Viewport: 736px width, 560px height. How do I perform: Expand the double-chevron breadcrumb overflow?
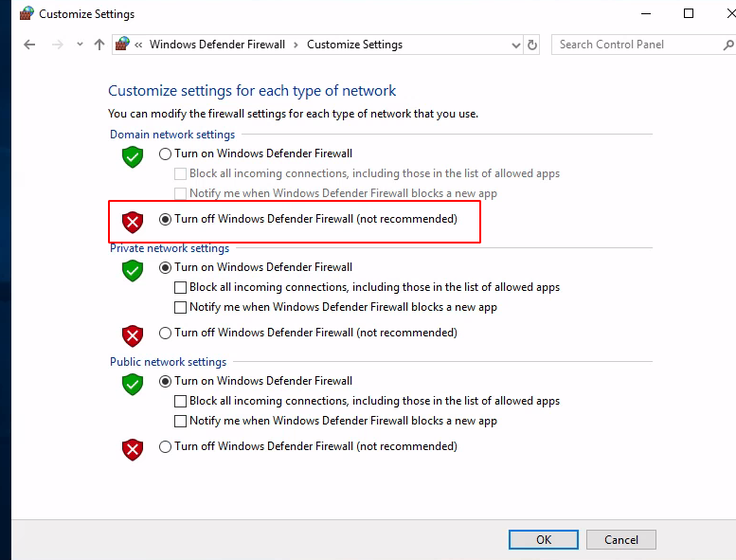click(138, 45)
